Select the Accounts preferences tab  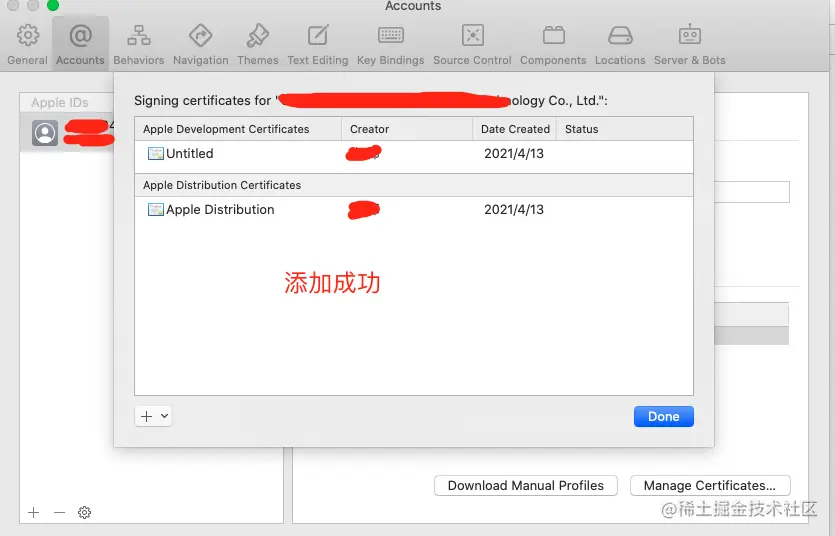[80, 45]
